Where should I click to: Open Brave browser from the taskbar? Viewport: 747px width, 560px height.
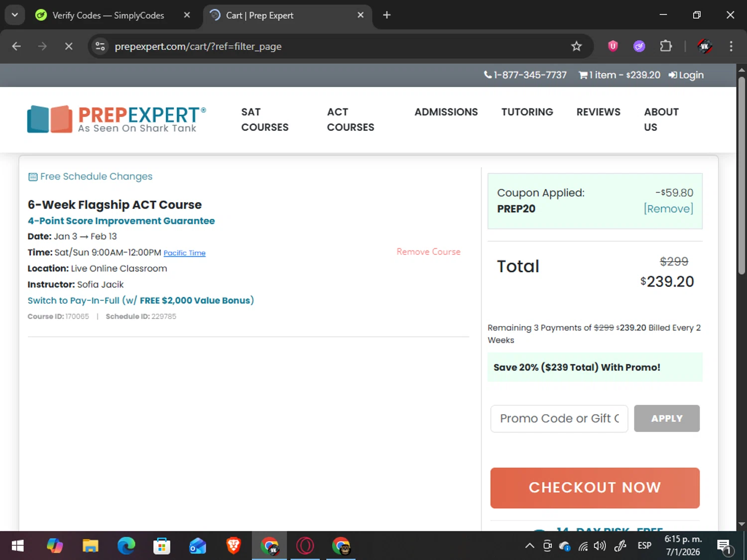pos(234,546)
